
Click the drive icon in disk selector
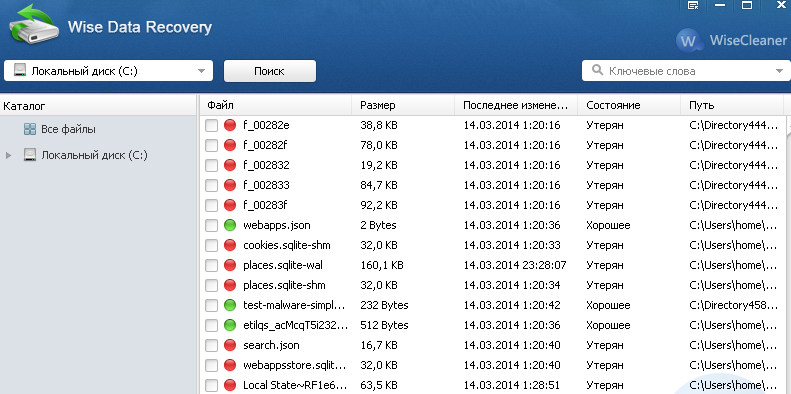(x=20, y=71)
